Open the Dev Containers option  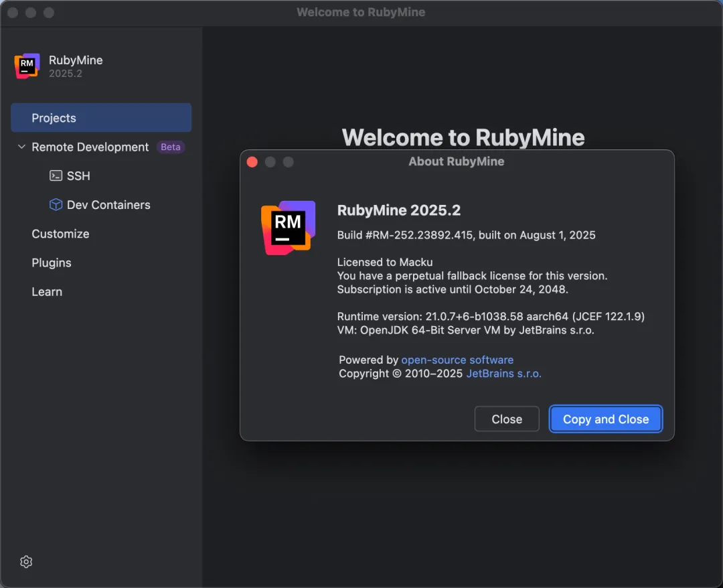pos(108,205)
